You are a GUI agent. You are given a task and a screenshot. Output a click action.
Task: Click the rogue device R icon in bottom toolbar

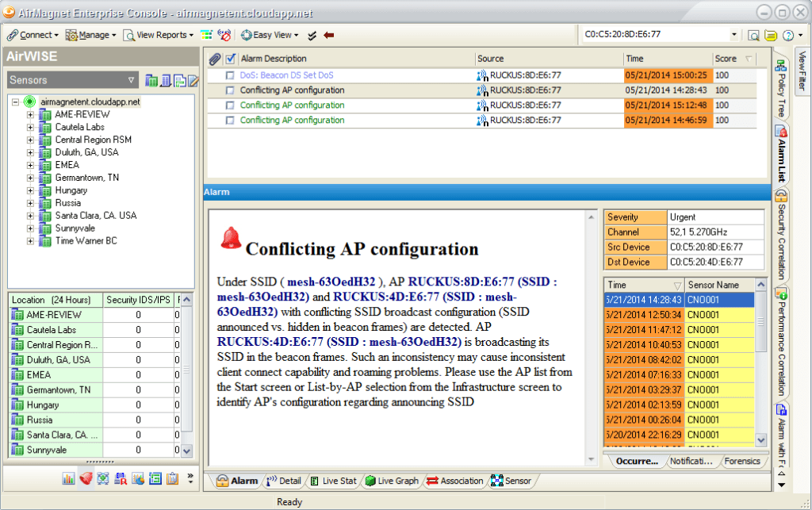[121, 479]
